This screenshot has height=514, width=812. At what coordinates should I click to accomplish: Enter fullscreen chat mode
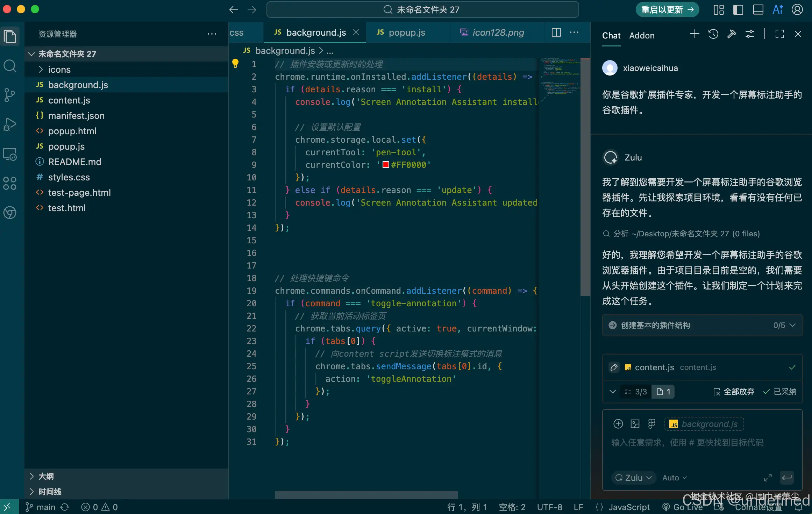tap(779, 34)
